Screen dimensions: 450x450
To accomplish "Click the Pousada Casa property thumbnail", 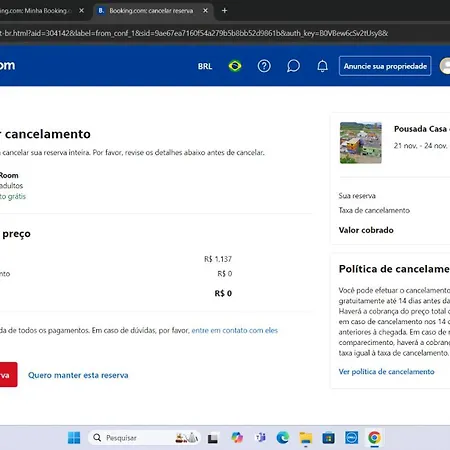I will click(361, 143).
